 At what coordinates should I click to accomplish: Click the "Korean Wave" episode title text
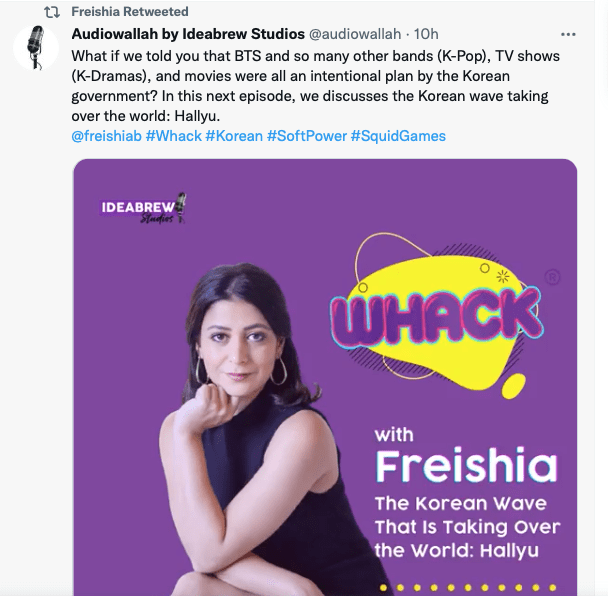[x=466, y=527]
